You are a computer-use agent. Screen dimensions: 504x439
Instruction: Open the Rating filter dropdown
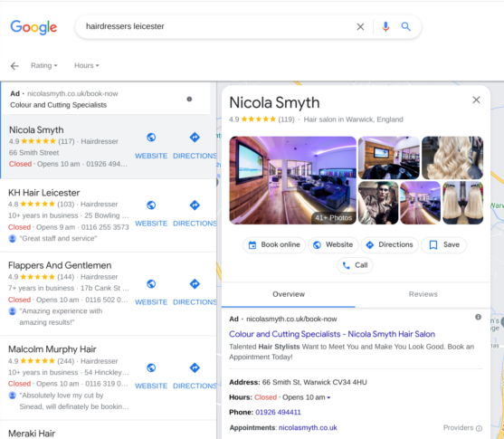tap(44, 65)
